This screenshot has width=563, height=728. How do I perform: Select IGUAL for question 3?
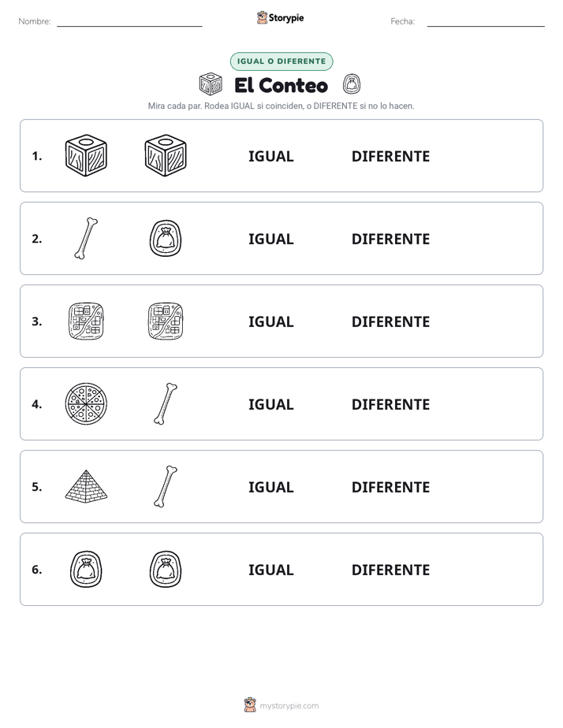[270, 321]
